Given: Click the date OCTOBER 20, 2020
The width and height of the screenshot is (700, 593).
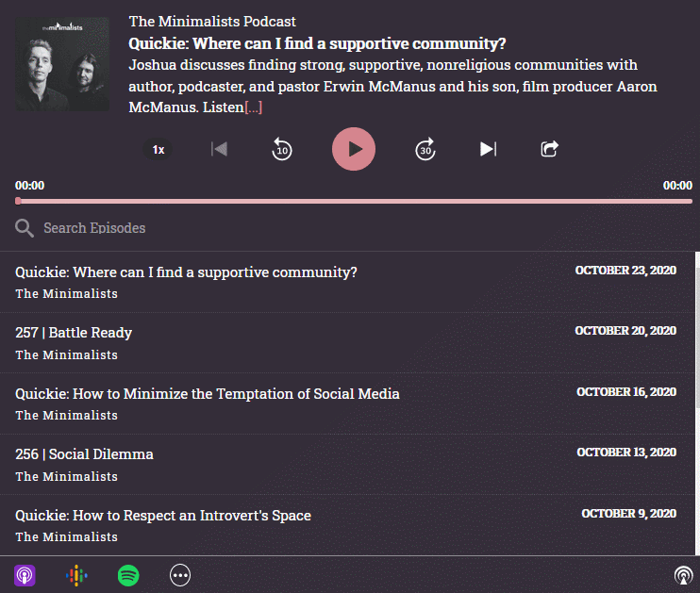Looking at the screenshot, I should tap(625, 331).
